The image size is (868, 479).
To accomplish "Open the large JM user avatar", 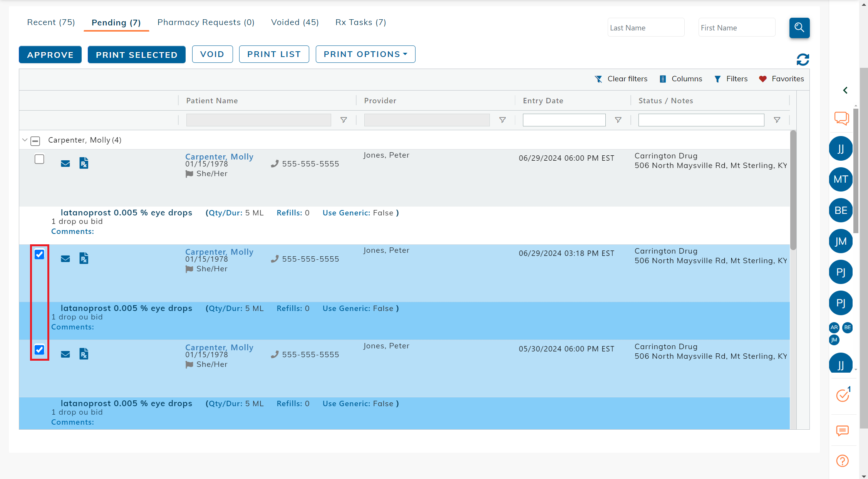I will (841, 241).
